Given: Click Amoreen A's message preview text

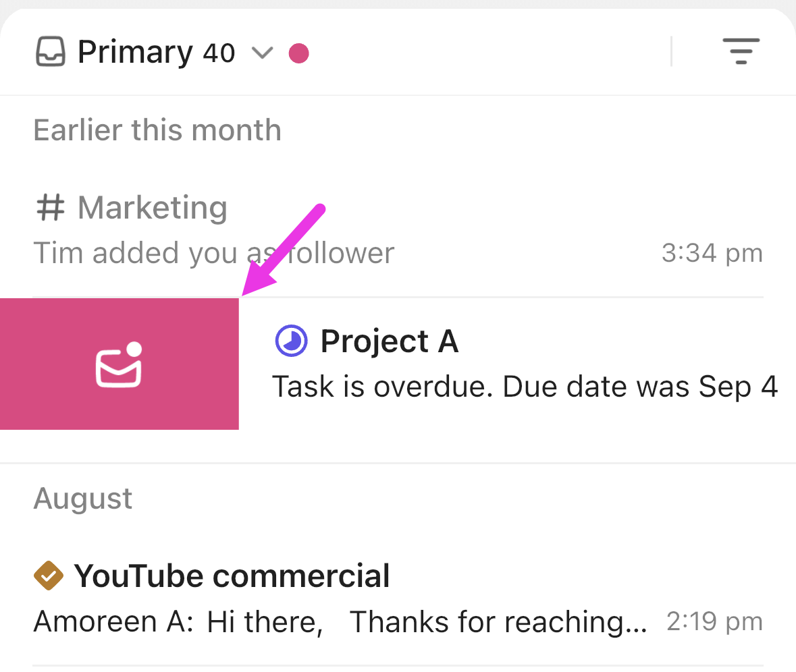Looking at the screenshot, I should tap(340, 621).
